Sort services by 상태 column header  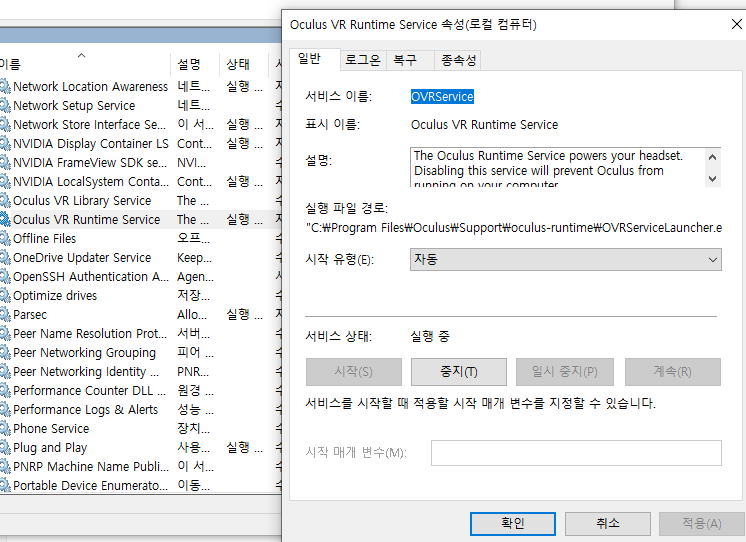[245, 64]
